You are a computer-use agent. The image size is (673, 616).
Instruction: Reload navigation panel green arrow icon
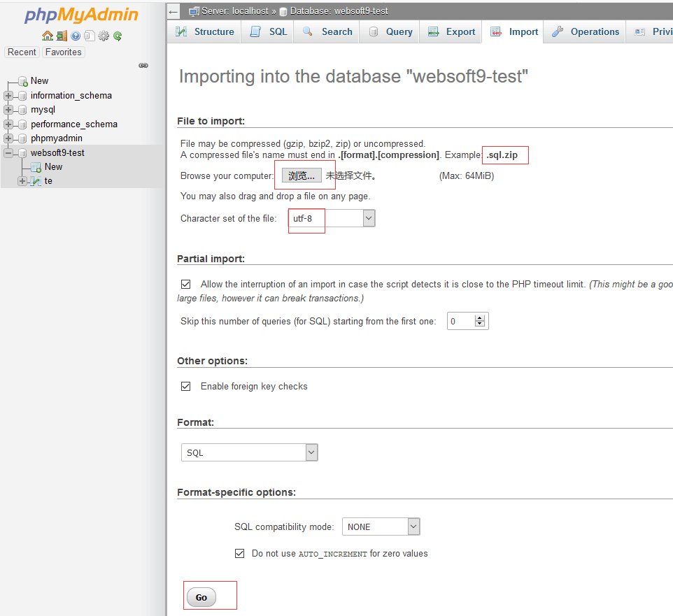[x=118, y=36]
